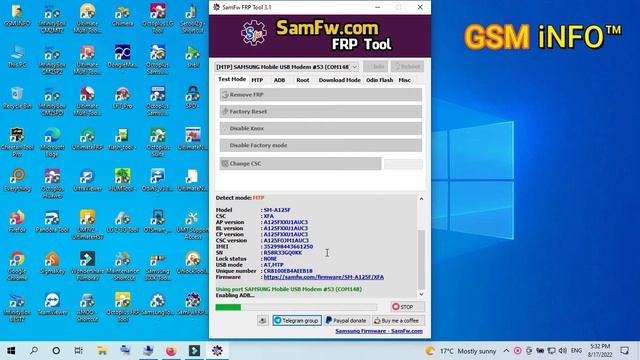Select the Test Mode tab
The width and height of the screenshot is (640, 360).
point(232,80)
